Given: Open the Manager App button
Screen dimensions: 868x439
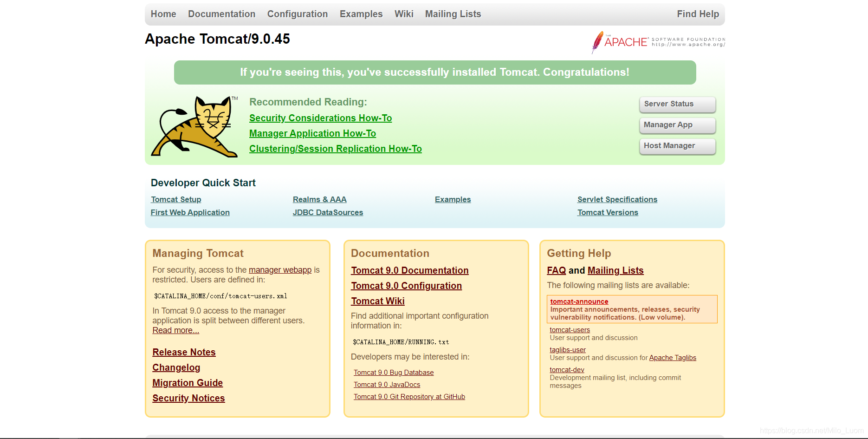Looking at the screenshot, I should [x=677, y=125].
